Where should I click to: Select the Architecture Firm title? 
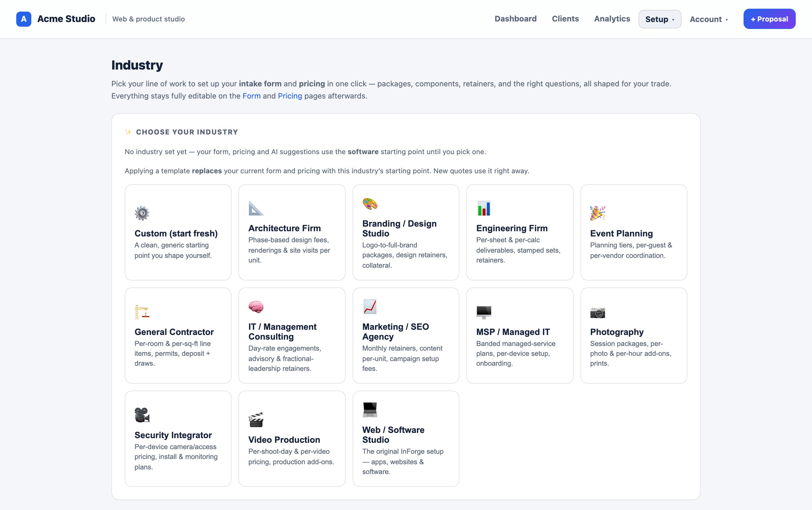[x=284, y=228]
